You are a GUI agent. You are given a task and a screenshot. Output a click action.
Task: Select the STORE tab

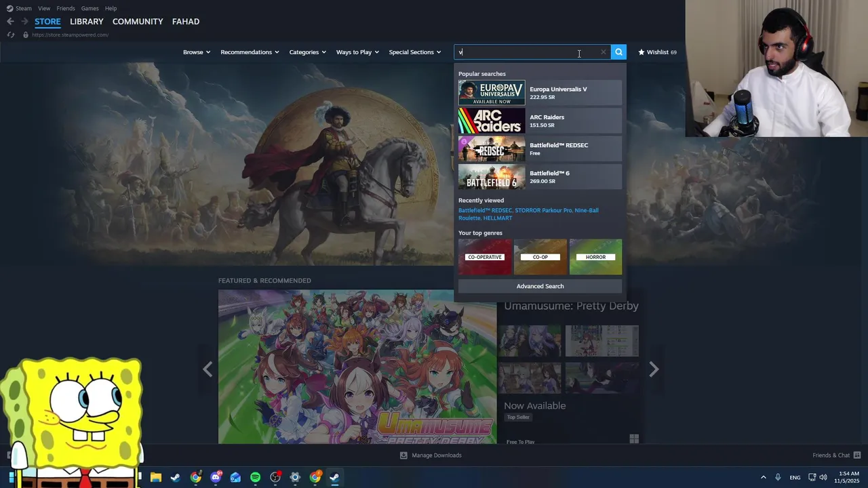tap(47, 22)
